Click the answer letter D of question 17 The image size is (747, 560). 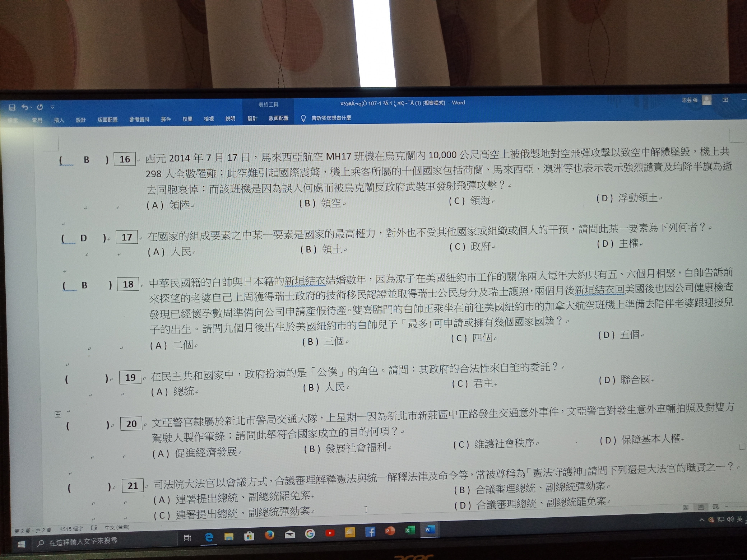click(x=84, y=238)
